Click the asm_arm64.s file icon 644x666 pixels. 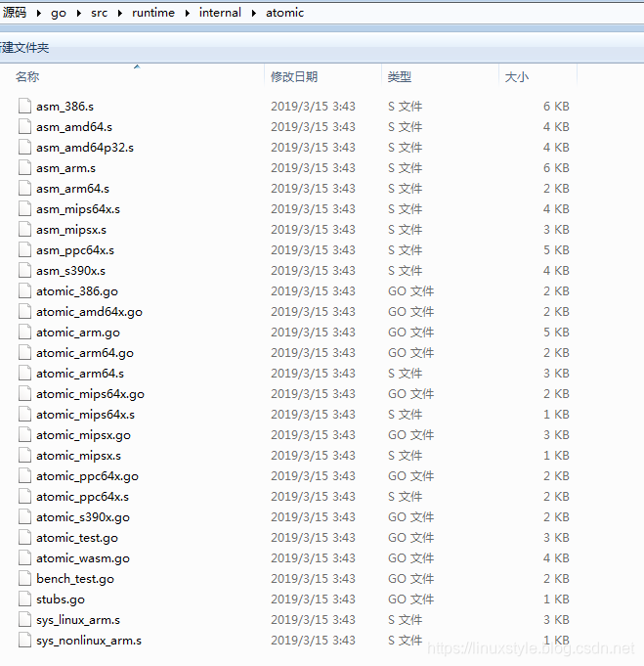click(25, 188)
